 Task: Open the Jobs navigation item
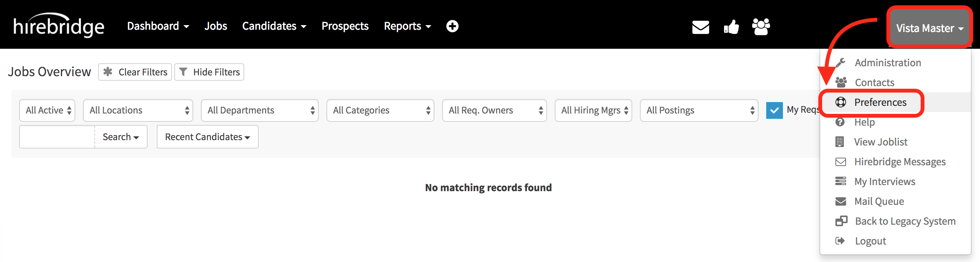pyautogui.click(x=215, y=26)
